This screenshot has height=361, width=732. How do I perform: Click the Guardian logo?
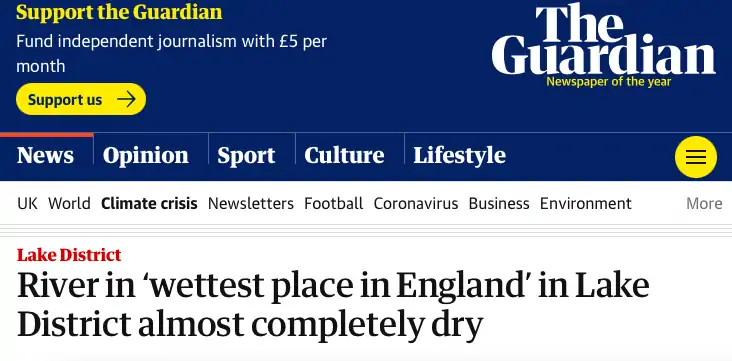(603, 45)
